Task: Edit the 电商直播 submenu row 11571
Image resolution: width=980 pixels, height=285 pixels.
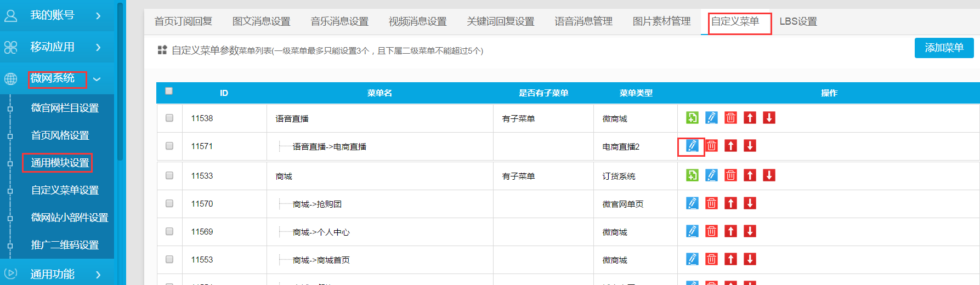Action: click(x=692, y=146)
